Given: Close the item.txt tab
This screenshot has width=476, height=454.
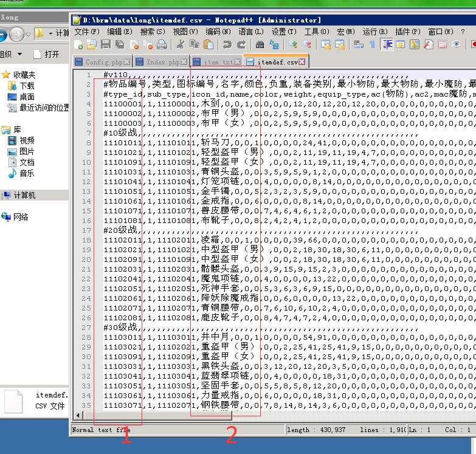Looking at the screenshot, I should 238,62.
